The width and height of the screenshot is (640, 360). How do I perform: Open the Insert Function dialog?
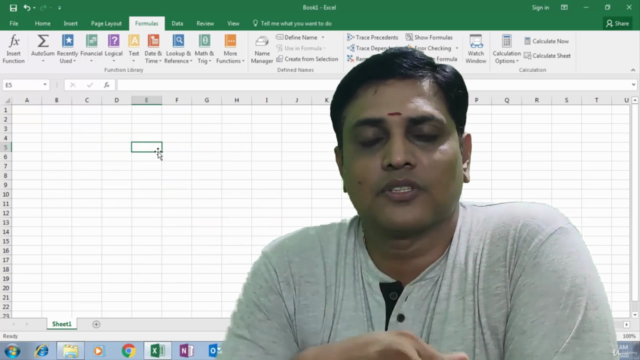[13, 49]
